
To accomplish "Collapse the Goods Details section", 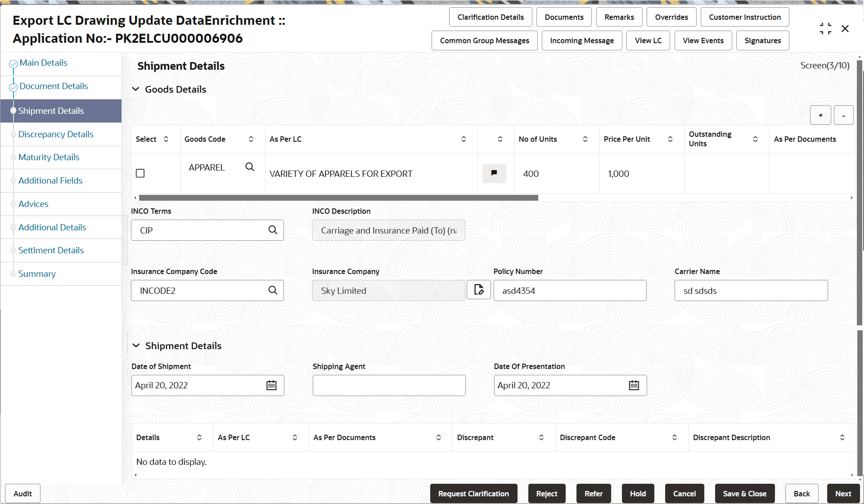I will (x=136, y=89).
